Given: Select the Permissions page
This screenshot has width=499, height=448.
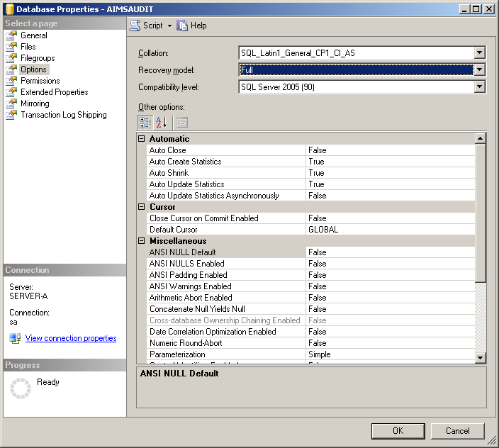Looking at the screenshot, I should [40, 81].
